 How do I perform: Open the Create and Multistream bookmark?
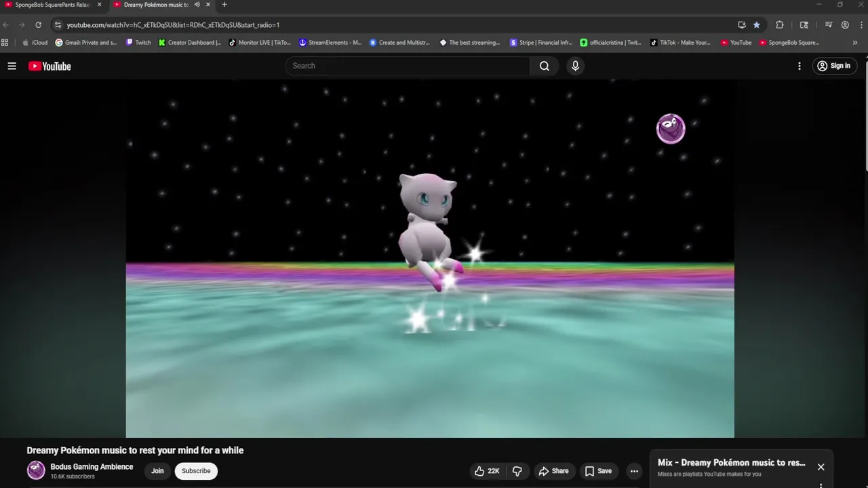400,43
